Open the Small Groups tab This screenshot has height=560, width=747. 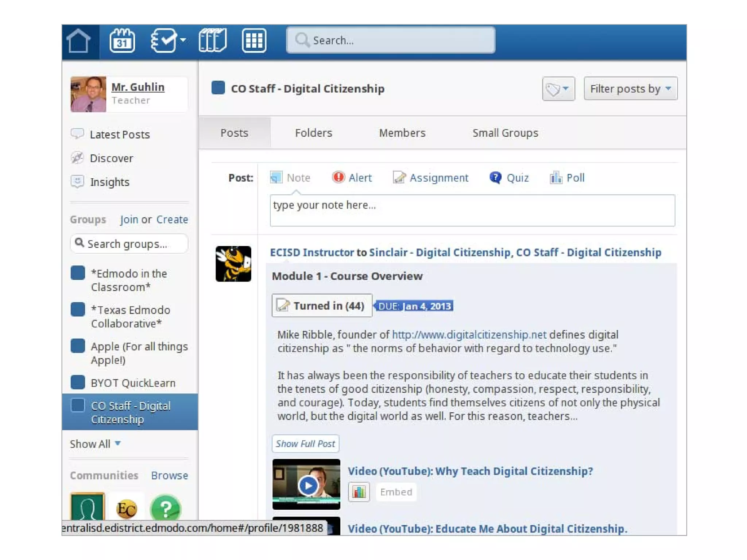click(x=505, y=133)
